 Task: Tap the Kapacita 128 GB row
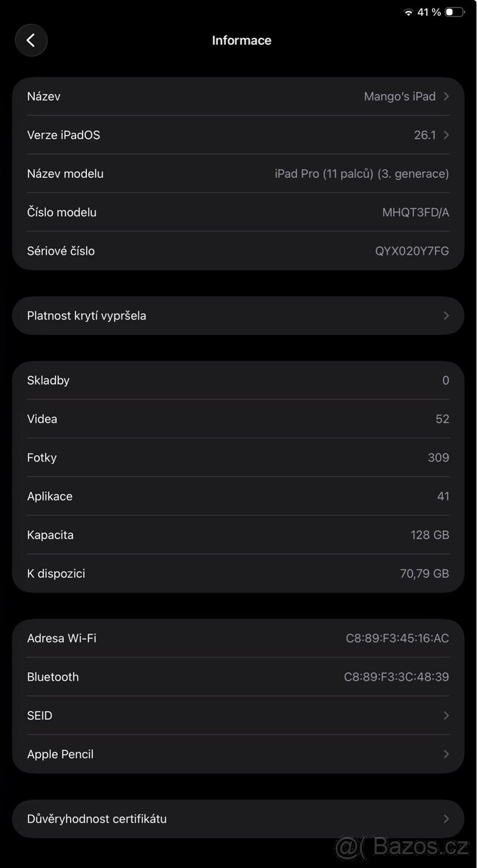(239, 535)
